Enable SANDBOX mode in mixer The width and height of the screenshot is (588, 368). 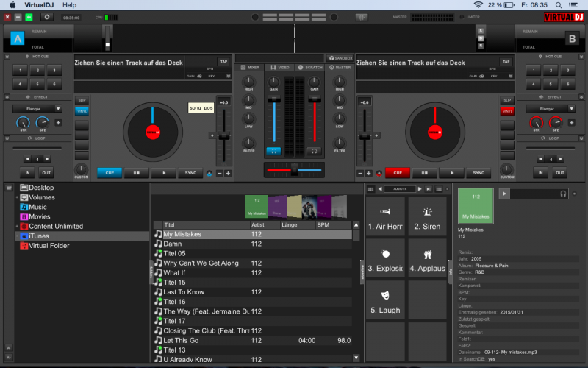coord(340,57)
